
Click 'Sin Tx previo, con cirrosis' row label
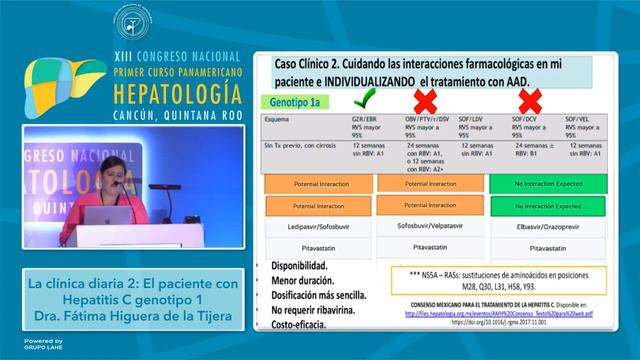click(300, 146)
